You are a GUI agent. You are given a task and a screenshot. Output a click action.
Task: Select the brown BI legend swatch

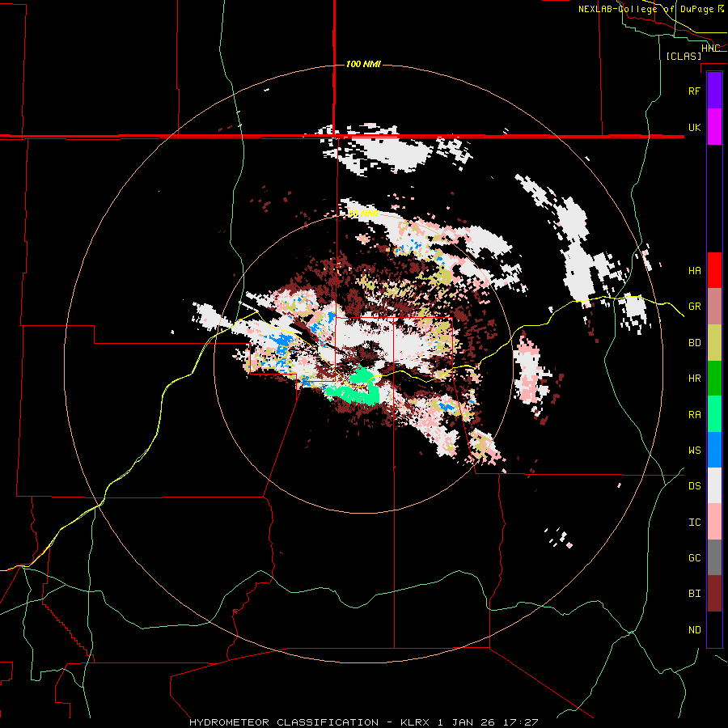click(714, 594)
